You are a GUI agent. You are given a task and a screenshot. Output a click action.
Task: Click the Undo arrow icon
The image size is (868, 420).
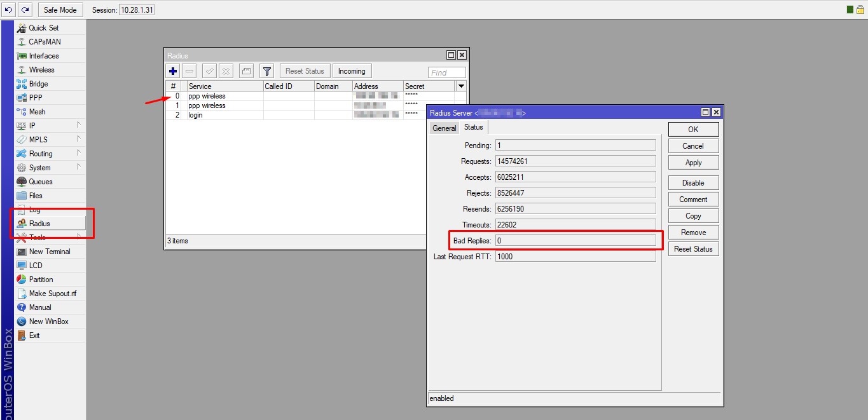pyautogui.click(x=9, y=10)
